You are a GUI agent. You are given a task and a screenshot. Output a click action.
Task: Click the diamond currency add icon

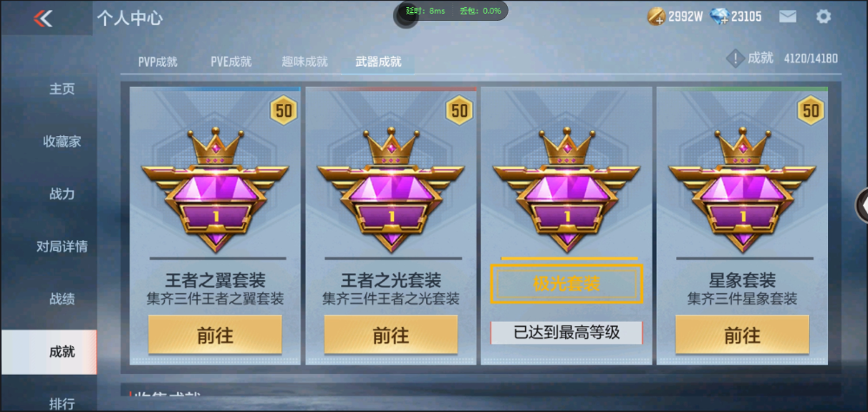pyautogui.click(x=719, y=16)
